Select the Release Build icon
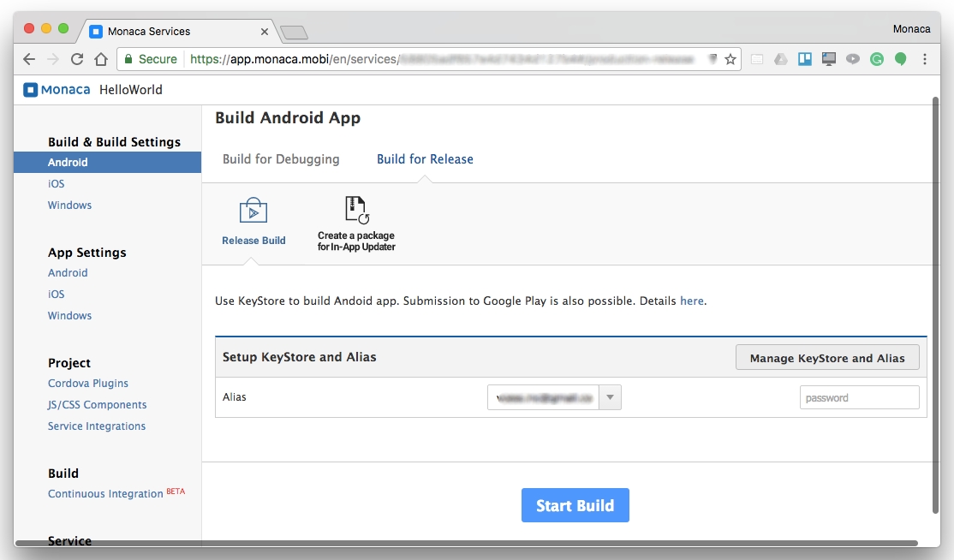The width and height of the screenshot is (954, 560). [x=253, y=222]
